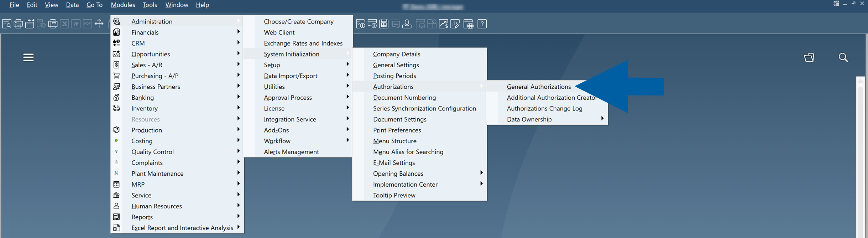
Task: Click the web browser globe toolbar icon
Action: pyautogui.click(x=469, y=24)
